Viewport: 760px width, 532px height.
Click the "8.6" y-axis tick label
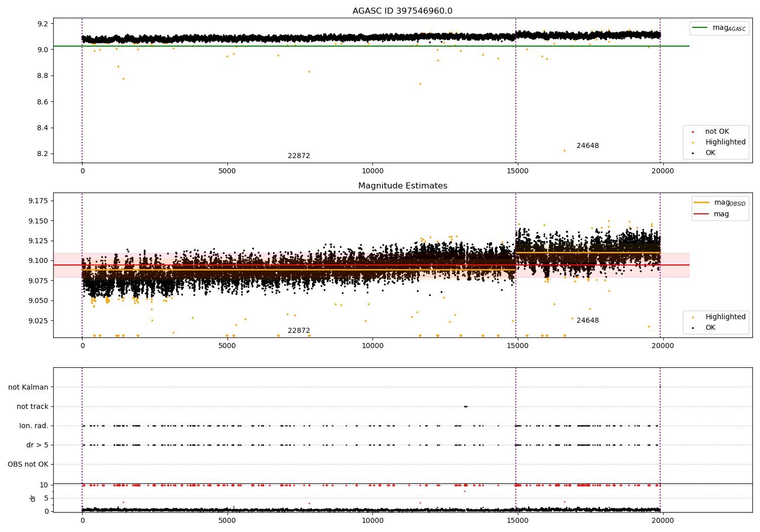pos(43,102)
